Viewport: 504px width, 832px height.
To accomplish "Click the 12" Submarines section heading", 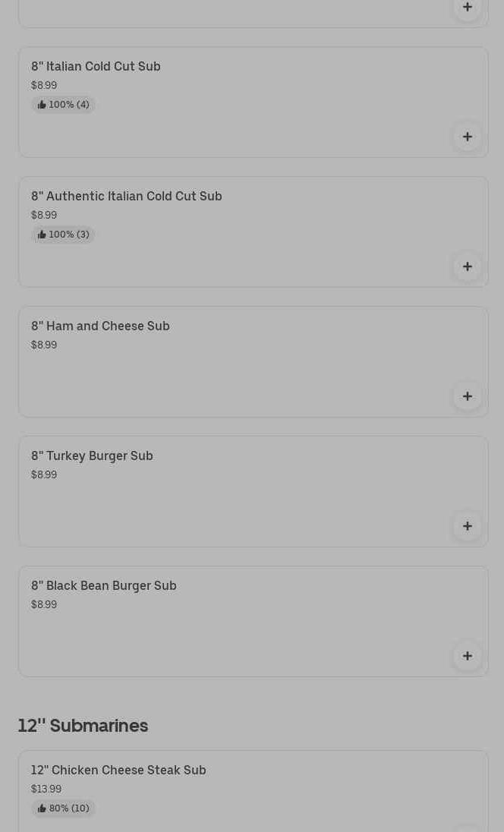I will click(83, 726).
